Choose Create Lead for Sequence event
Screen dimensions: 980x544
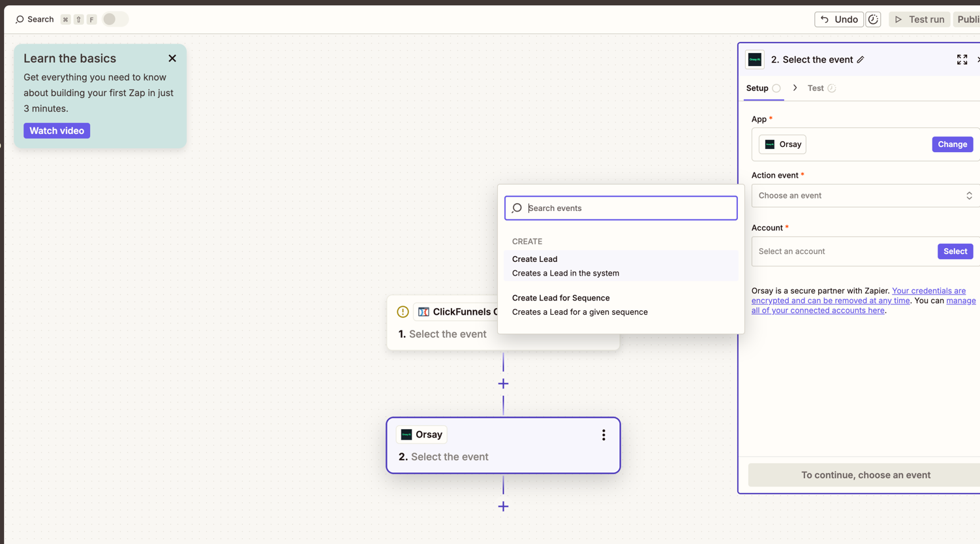[620, 305]
